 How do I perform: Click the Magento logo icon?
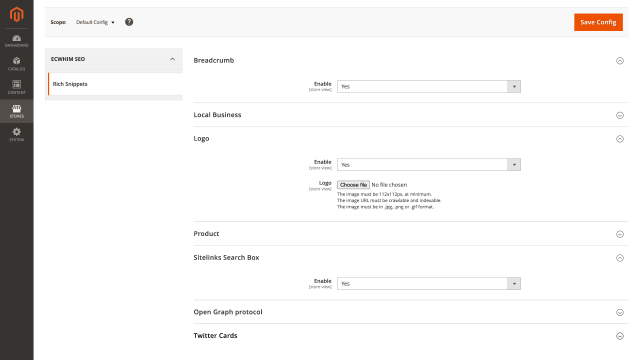(x=17, y=14)
